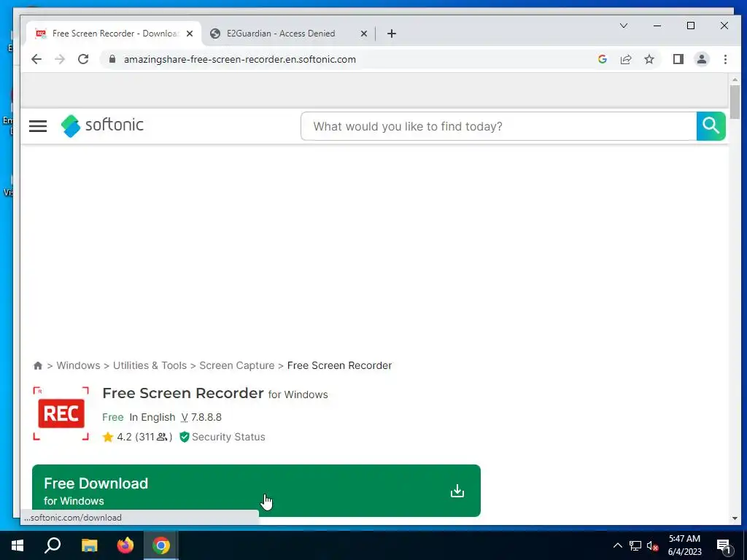Screen dimensions: 747x560
Task: View site info via padlock icon
Action: [112, 59]
